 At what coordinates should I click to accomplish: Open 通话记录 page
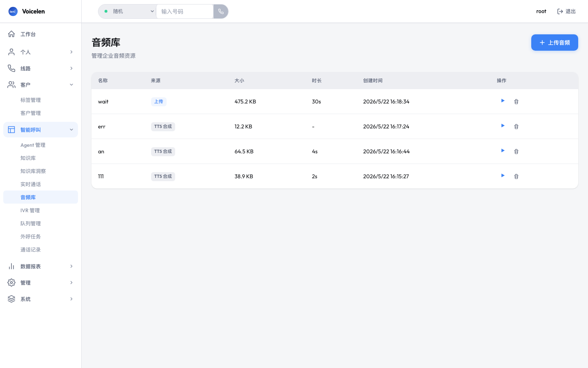(x=40, y=249)
